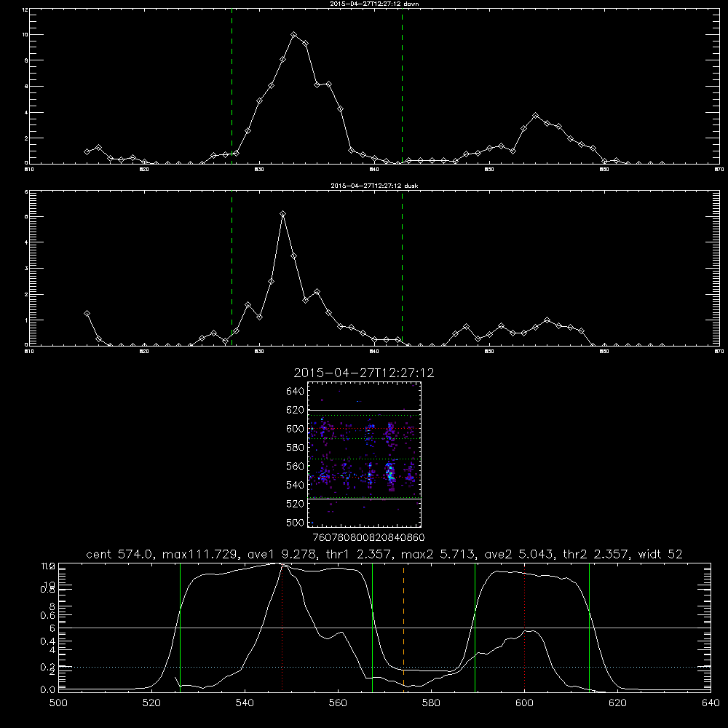Click the red dotted line near 548 in the bottom plot

(x=282, y=627)
